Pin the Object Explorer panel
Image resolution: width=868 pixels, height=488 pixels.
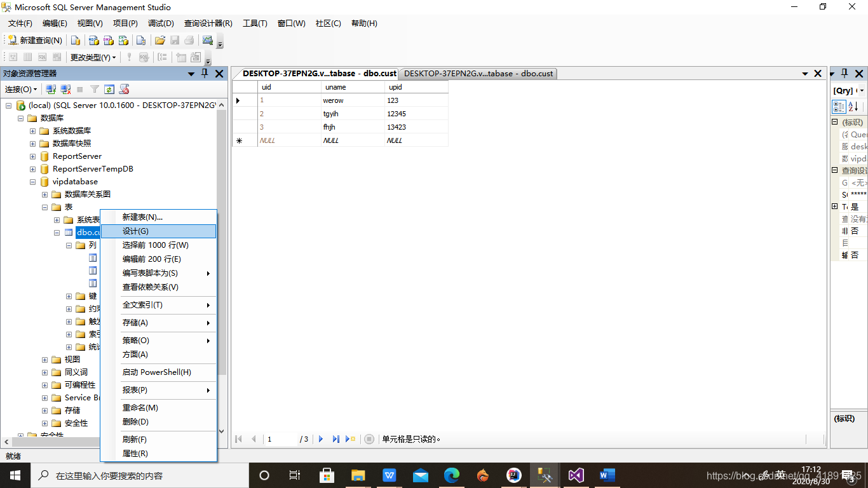point(205,74)
